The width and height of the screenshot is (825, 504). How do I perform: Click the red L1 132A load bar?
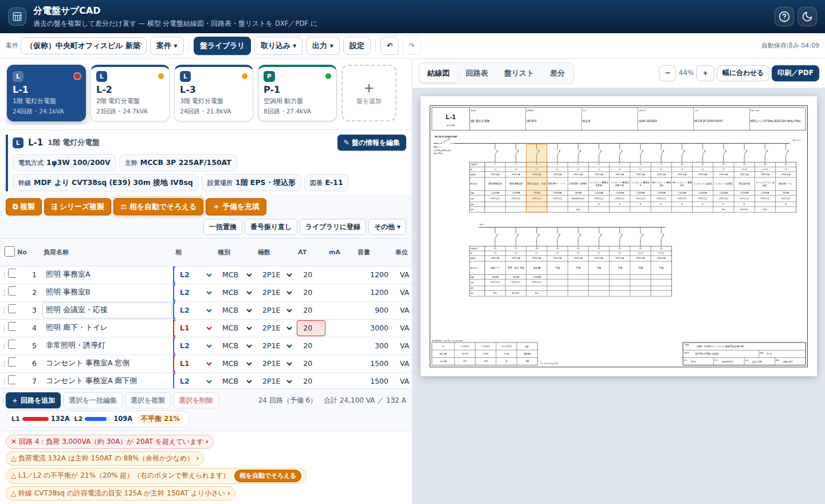tap(36, 419)
